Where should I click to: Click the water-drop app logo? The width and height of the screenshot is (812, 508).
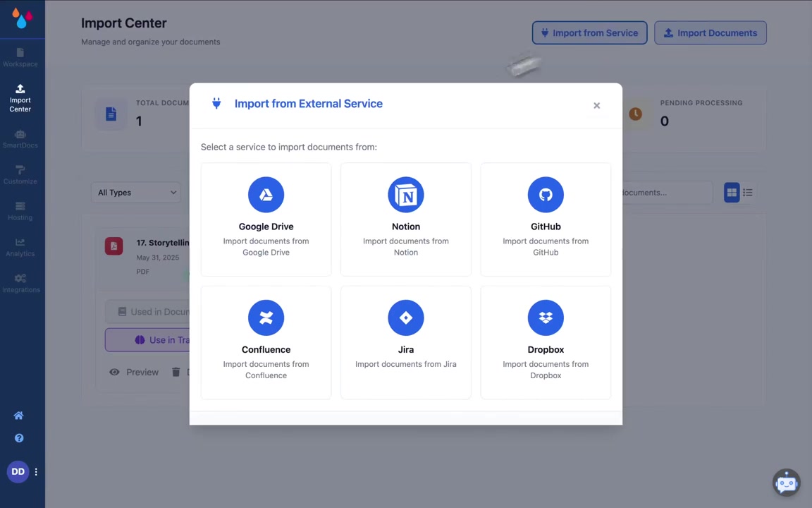22,18
